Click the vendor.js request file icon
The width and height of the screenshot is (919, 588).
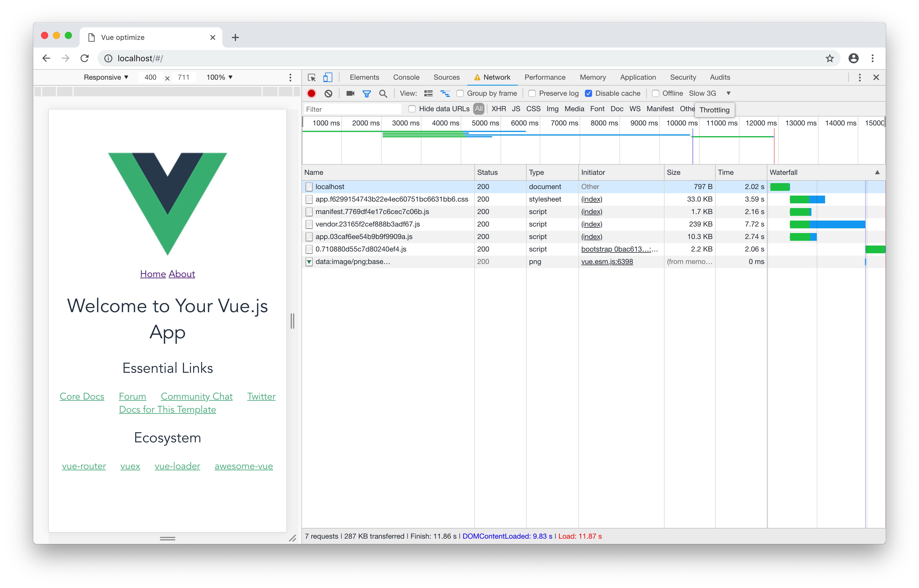309,224
